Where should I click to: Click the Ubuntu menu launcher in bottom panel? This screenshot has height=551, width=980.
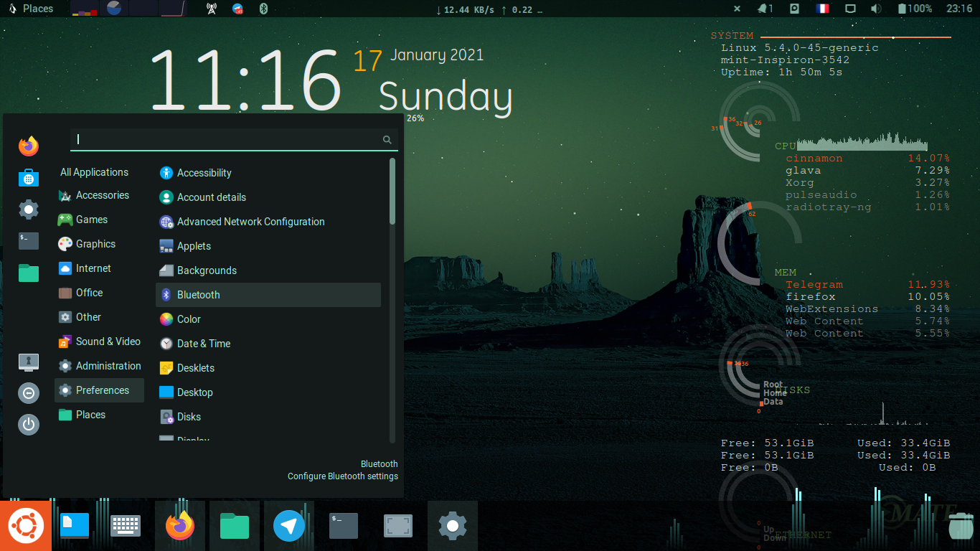tap(26, 526)
